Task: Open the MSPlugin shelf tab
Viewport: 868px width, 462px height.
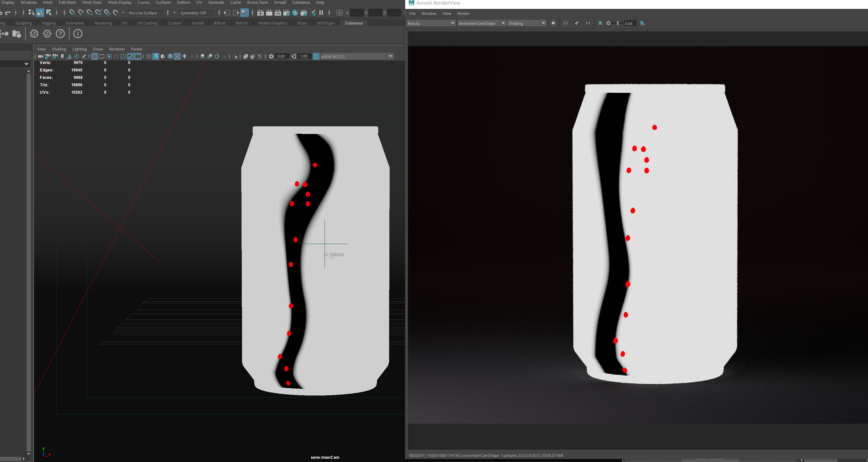Action: point(326,23)
